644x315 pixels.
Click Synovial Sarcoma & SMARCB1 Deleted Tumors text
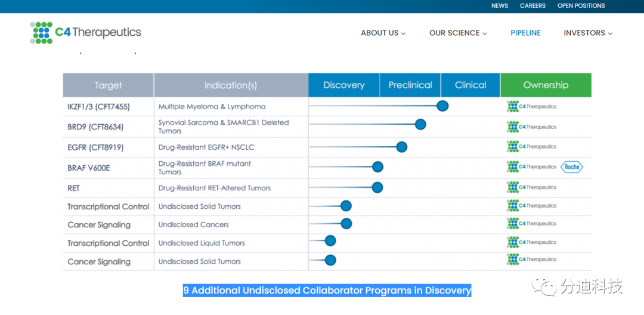(x=224, y=126)
